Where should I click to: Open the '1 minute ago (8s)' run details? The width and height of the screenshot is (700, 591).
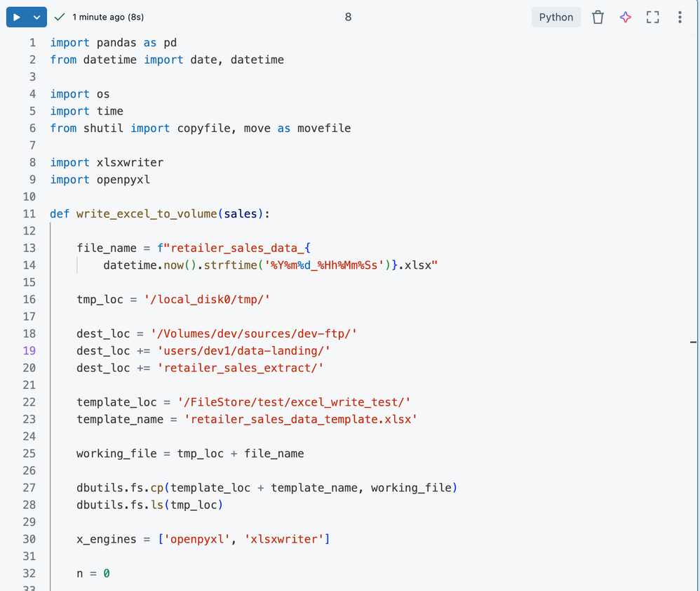pyautogui.click(x=107, y=17)
